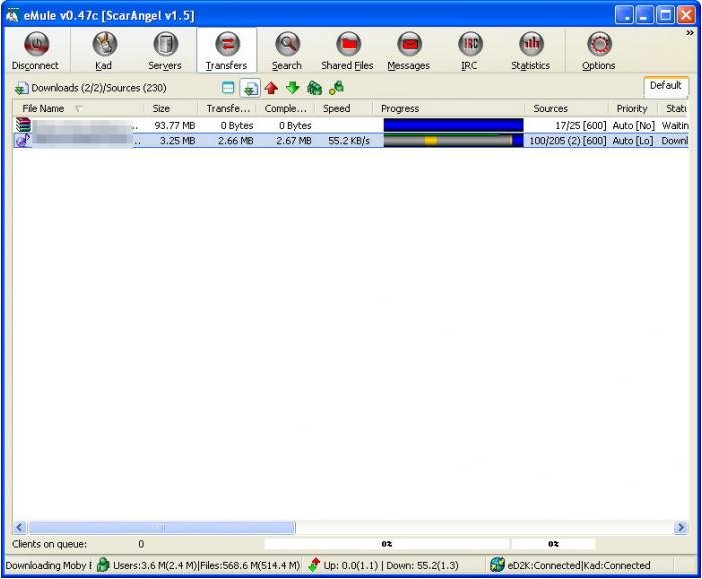View the Statistics page
The width and height of the screenshot is (702, 579).
531,51
